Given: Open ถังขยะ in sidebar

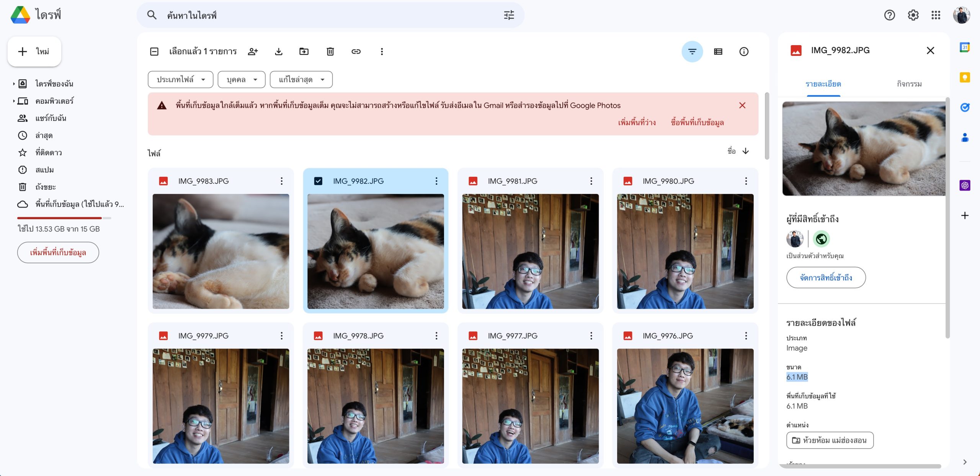Looking at the screenshot, I should pyautogui.click(x=45, y=187).
